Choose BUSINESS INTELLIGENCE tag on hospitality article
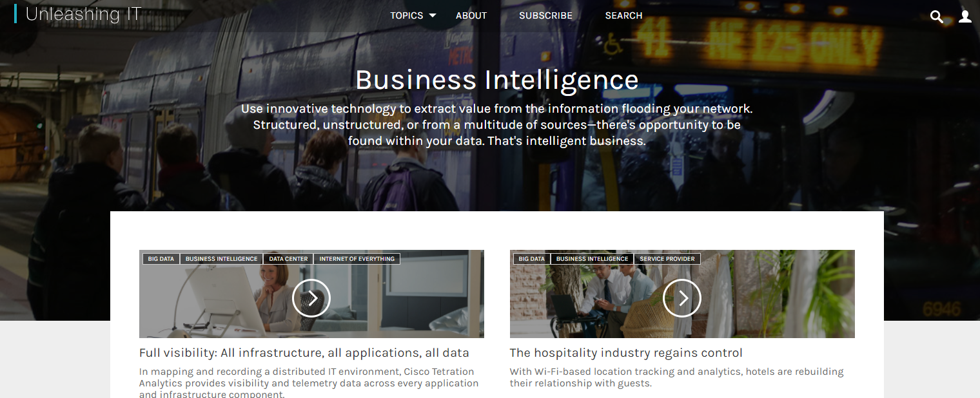 [593, 259]
